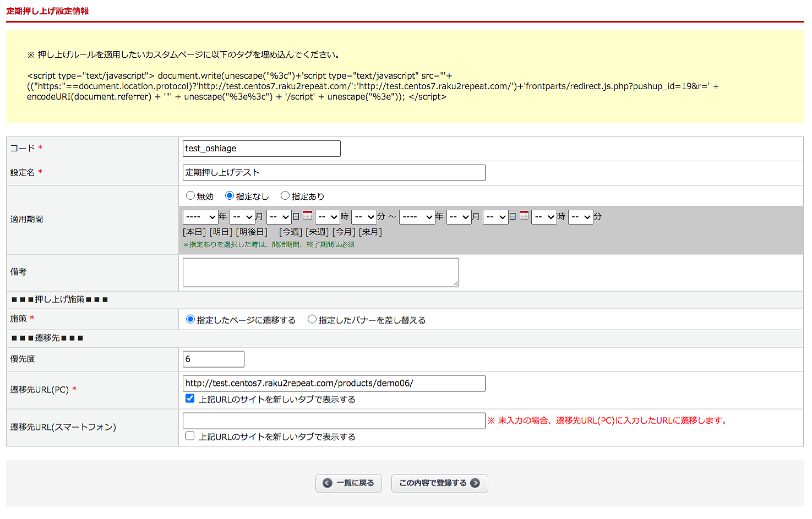812x519 pixels.
Task: Click the [本日] date shortcut link
Action: tap(194, 232)
